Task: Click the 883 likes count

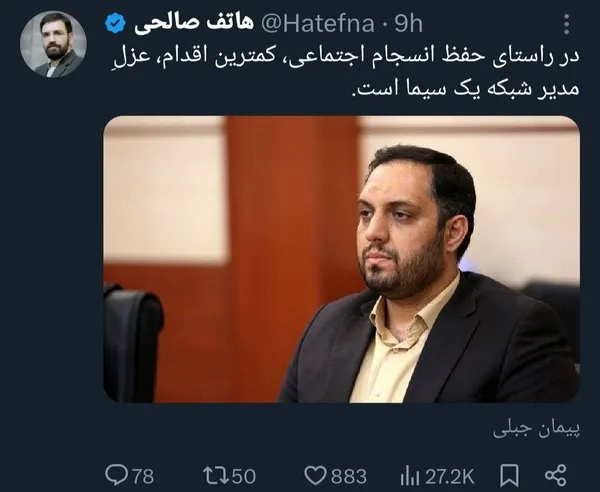Action: (x=349, y=477)
